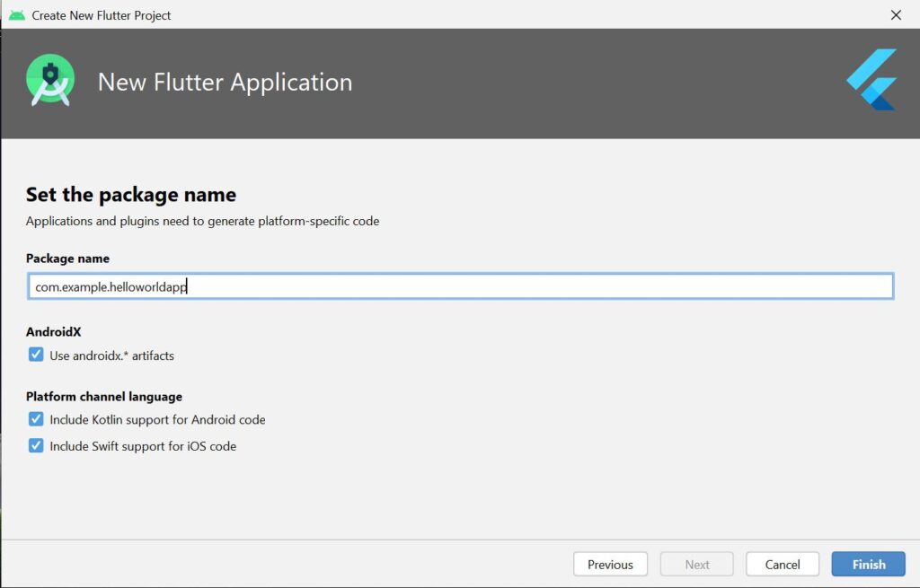Click the Package name field label
The height and width of the screenshot is (588, 920).
(x=67, y=259)
